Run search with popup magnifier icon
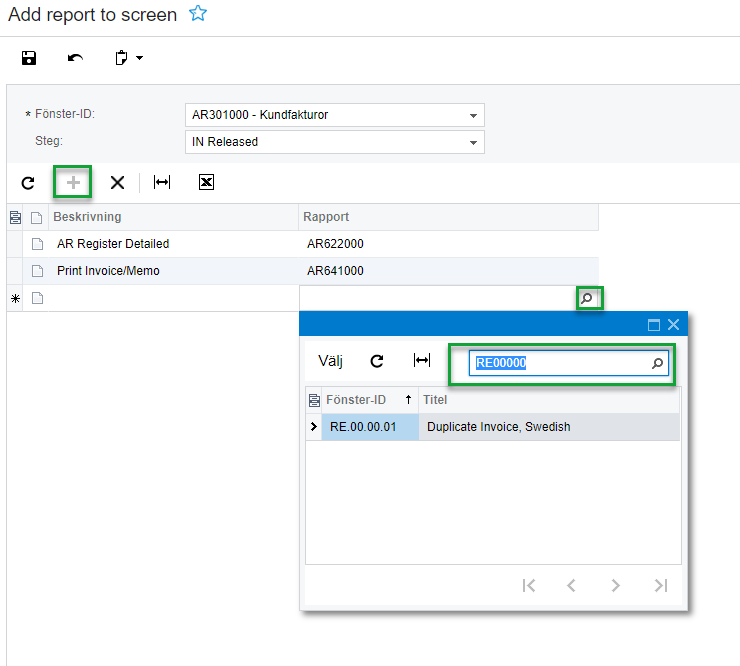The height and width of the screenshot is (666, 740). (x=657, y=363)
